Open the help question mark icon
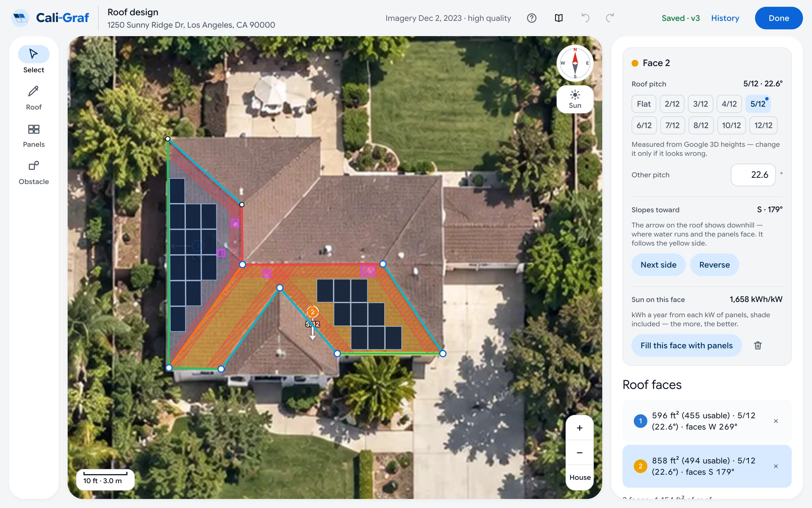Viewport: 812px width, 508px height. coord(531,18)
